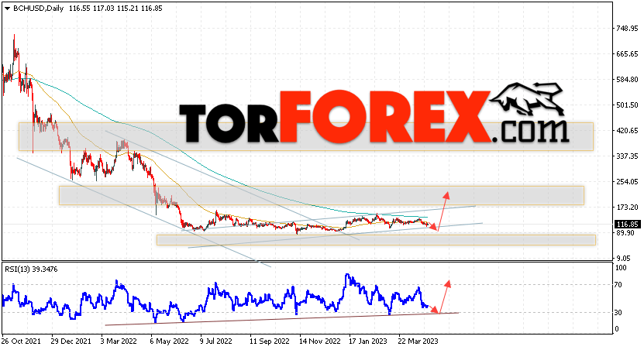Select the 748.95 price axis label
Image resolution: width=644 pixels, height=350 pixels.
[x=626, y=29]
